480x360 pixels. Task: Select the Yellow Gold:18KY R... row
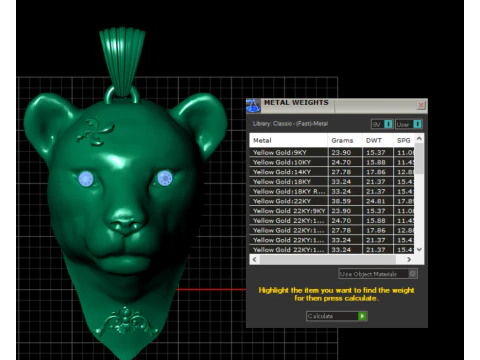pyautogui.click(x=332, y=191)
